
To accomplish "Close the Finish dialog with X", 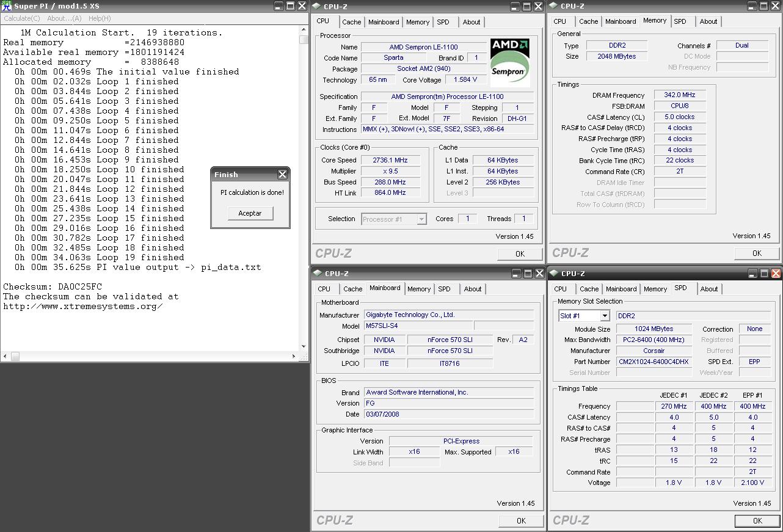I will (x=282, y=174).
